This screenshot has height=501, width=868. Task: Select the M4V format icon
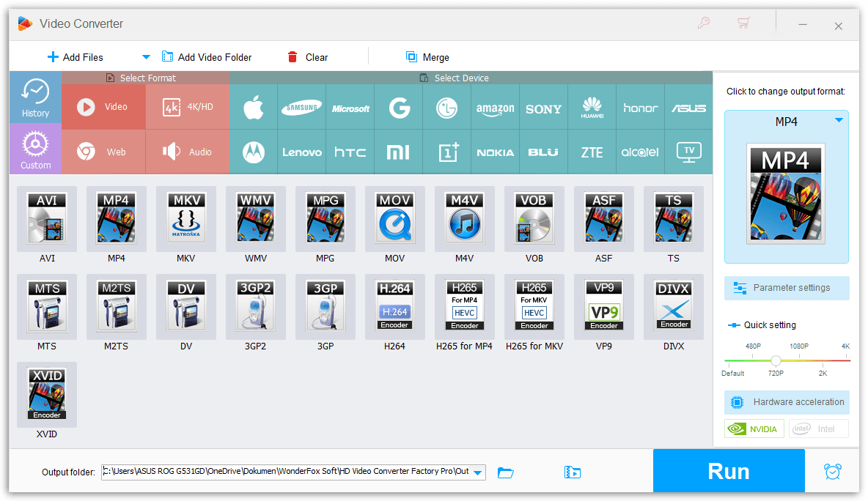pos(465,219)
